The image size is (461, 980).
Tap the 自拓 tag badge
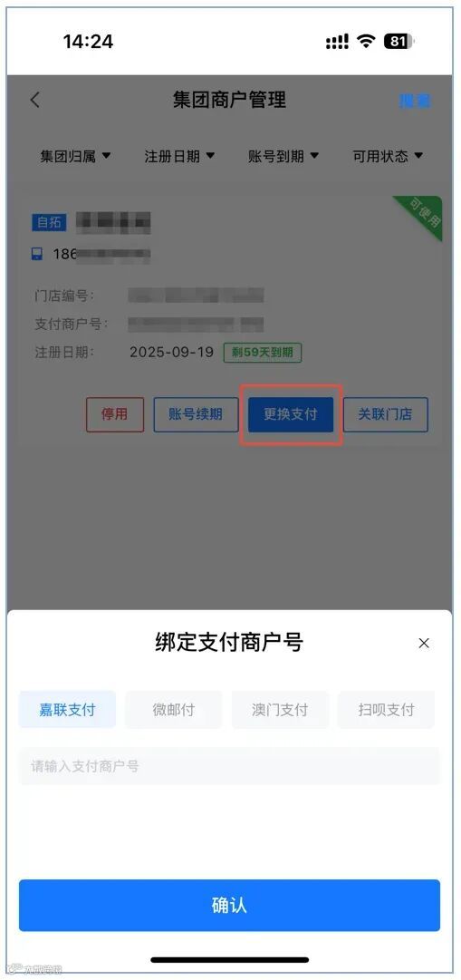[49, 222]
